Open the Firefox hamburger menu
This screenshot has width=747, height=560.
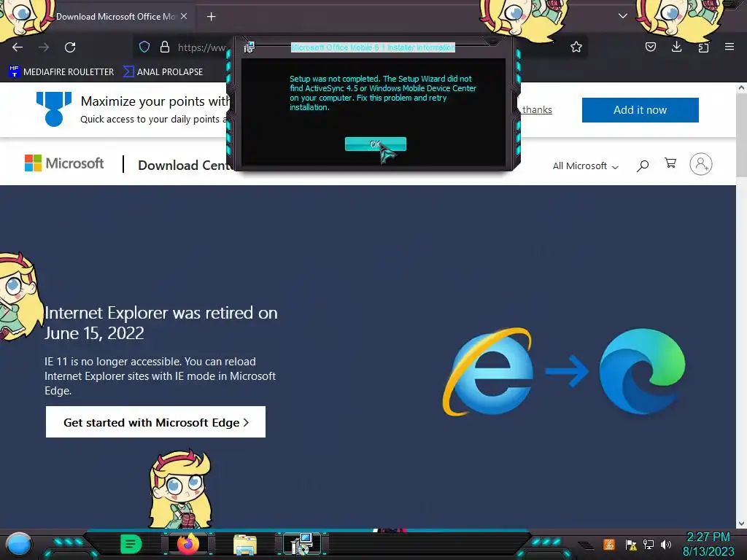[729, 47]
